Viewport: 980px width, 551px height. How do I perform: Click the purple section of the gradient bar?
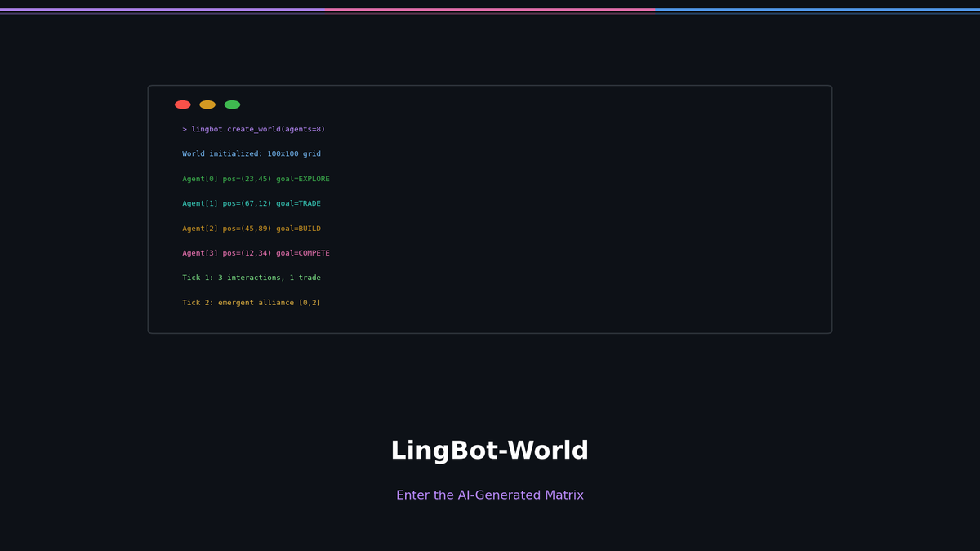coord(163,11)
